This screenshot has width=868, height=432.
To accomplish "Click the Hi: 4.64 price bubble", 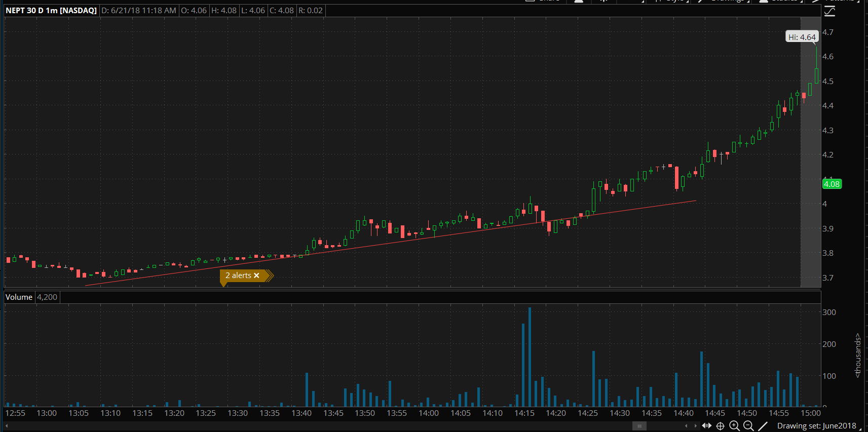I will coord(802,37).
